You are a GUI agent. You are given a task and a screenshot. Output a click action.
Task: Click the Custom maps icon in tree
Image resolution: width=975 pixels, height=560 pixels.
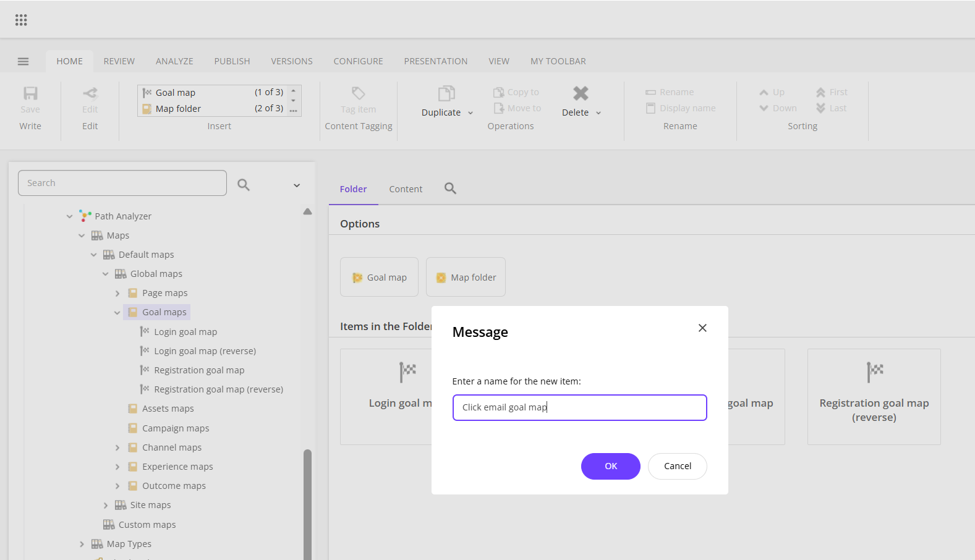point(109,524)
